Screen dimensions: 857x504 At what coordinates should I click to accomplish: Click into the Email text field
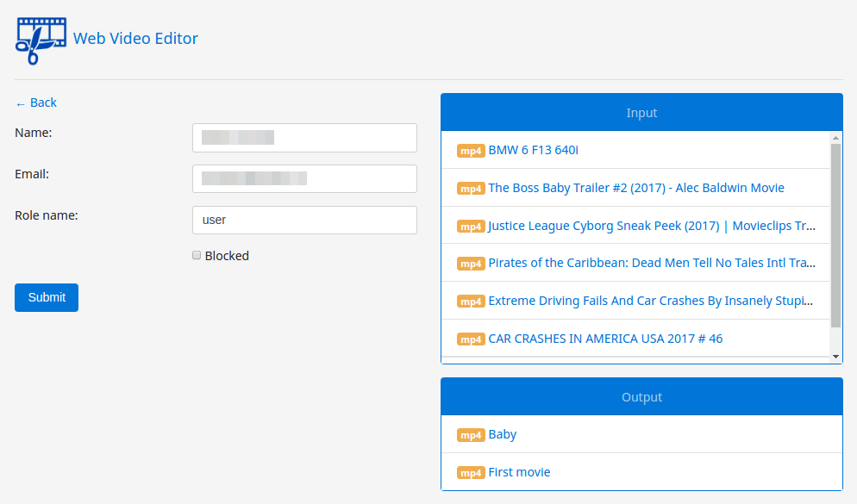tap(304, 179)
